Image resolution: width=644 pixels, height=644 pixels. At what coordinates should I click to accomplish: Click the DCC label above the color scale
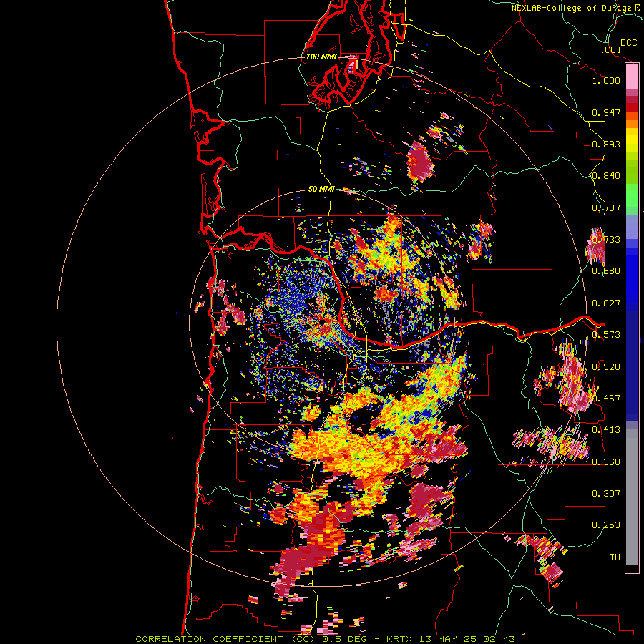(x=628, y=43)
